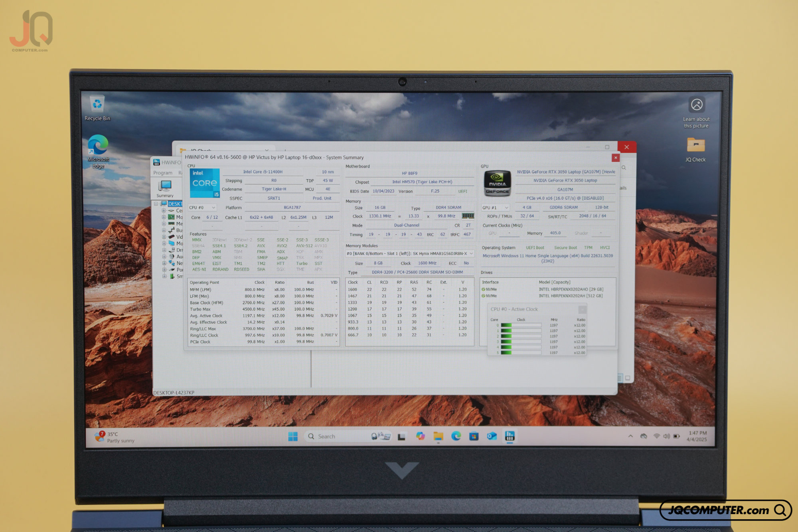
Task: Open the memory module slot dropdown
Action: click(x=410, y=253)
